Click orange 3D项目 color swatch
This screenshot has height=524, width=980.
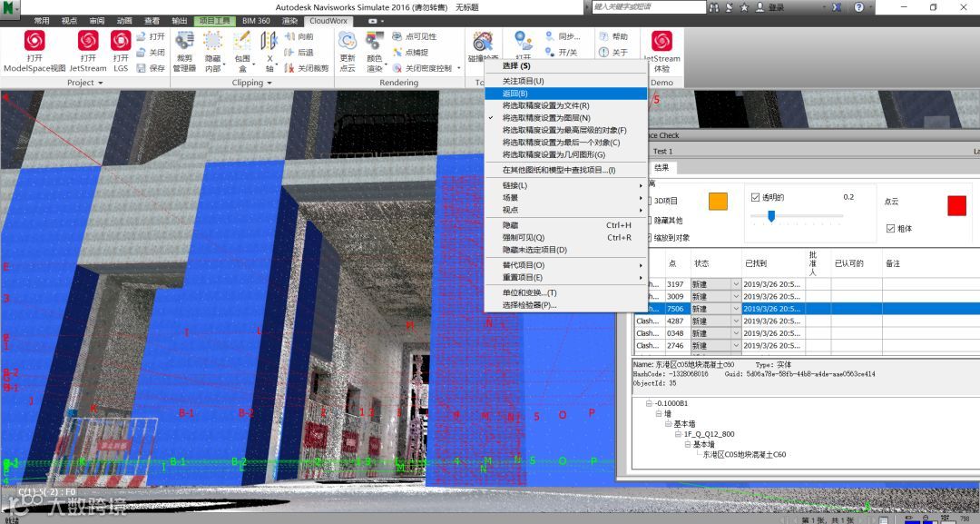pos(718,202)
